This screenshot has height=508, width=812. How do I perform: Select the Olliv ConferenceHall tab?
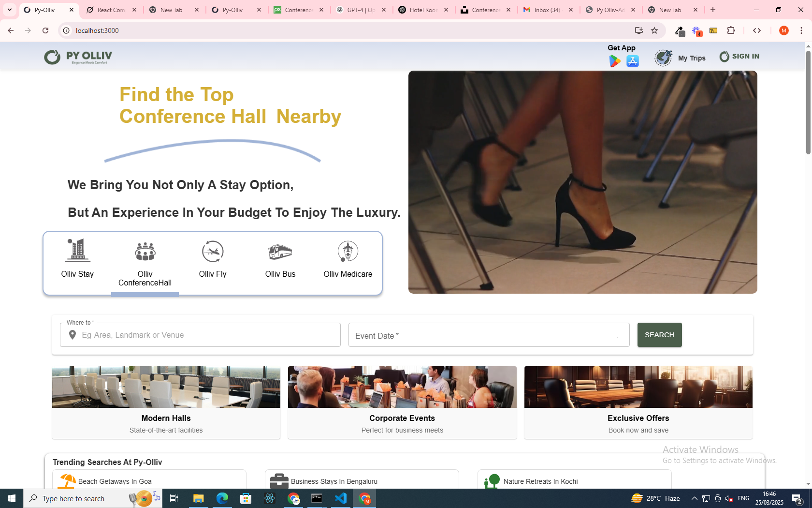(x=145, y=264)
